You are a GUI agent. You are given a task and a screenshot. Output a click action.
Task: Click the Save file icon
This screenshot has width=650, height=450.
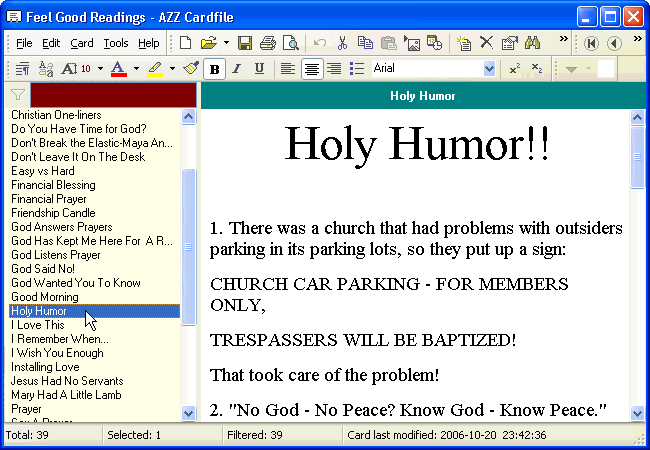(x=246, y=43)
